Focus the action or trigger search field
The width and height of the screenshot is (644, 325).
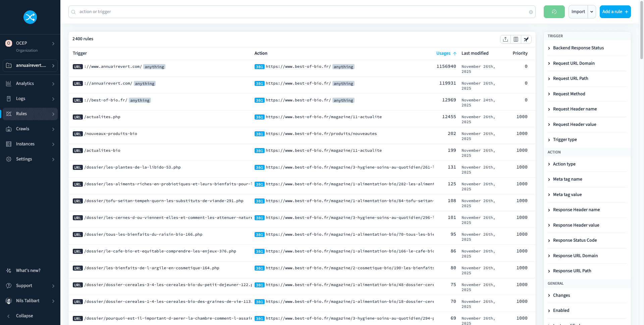(302, 12)
